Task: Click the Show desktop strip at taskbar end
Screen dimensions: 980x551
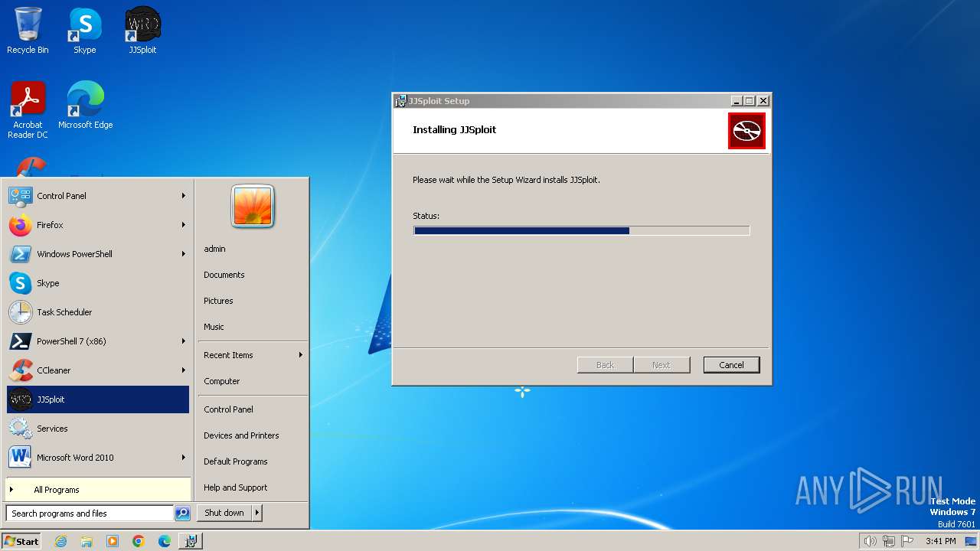Action: pyautogui.click(x=971, y=541)
